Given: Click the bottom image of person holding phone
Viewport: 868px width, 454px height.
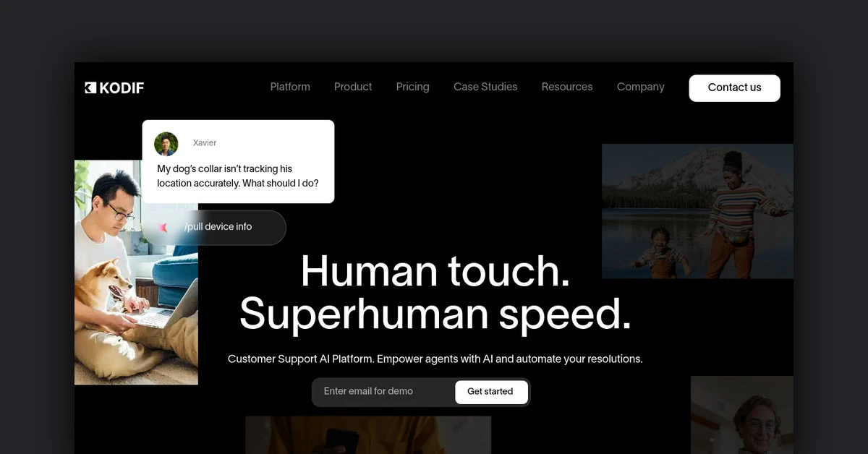Looking at the screenshot, I should tap(367, 435).
